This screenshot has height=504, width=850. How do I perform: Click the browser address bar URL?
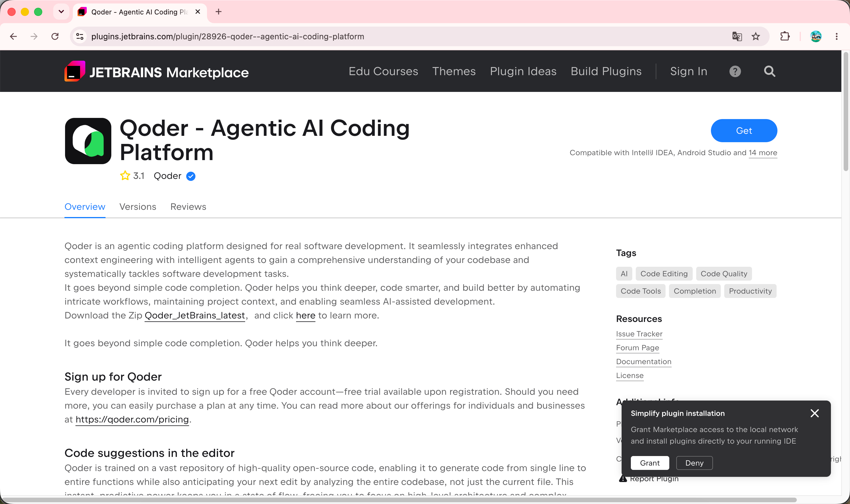tap(228, 36)
